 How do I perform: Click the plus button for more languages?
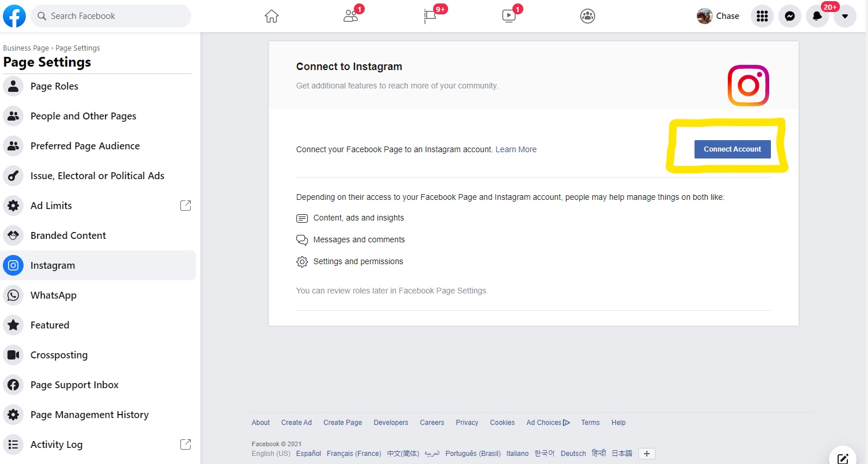click(x=647, y=454)
